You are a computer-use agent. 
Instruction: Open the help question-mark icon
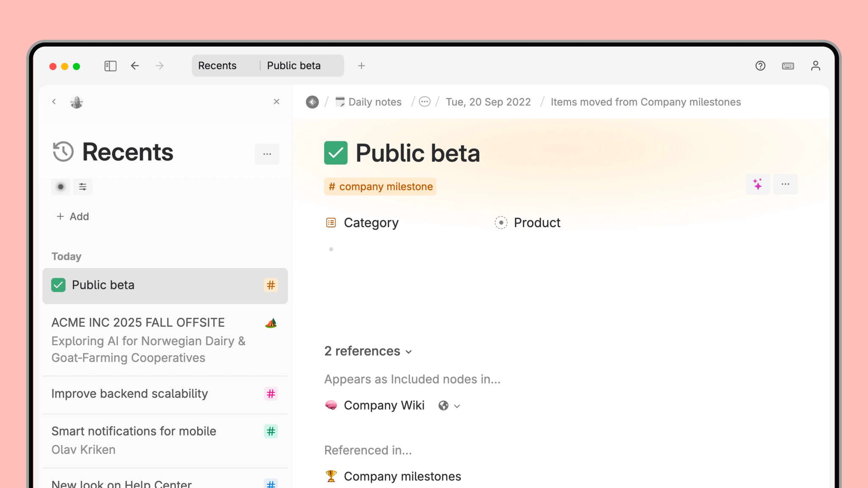pyautogui.click(x=760, y=66)
